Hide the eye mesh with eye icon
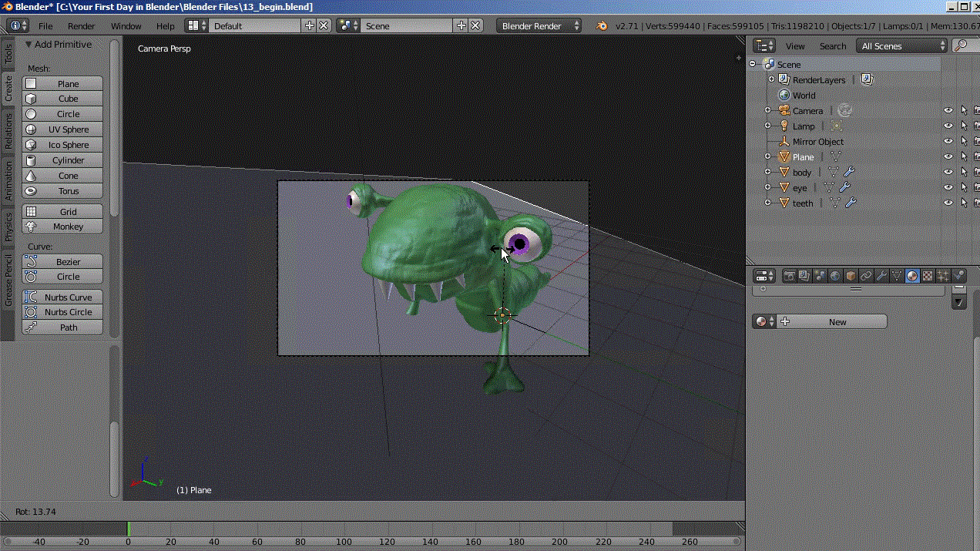This screenshot has height=551, width=980. 948,187
